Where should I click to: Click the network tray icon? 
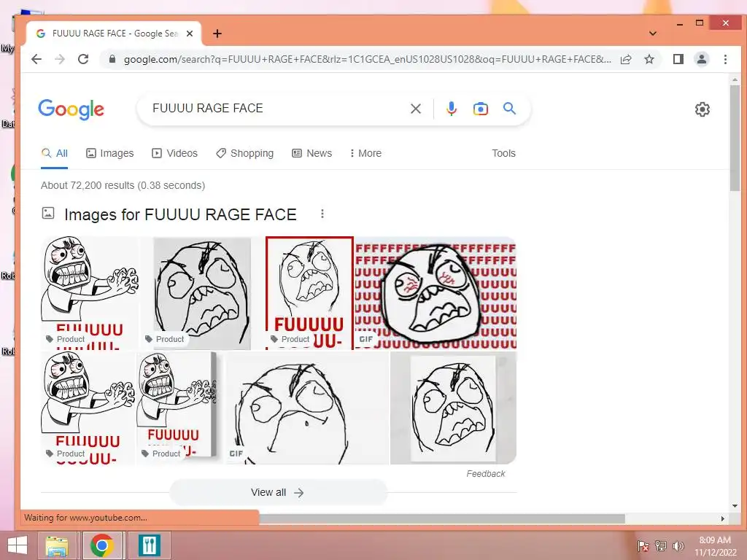(x=661, y=545)
